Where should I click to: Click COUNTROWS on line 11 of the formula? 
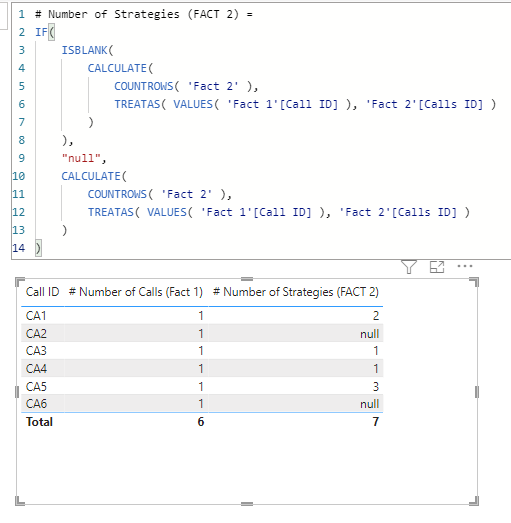(117, 194)
